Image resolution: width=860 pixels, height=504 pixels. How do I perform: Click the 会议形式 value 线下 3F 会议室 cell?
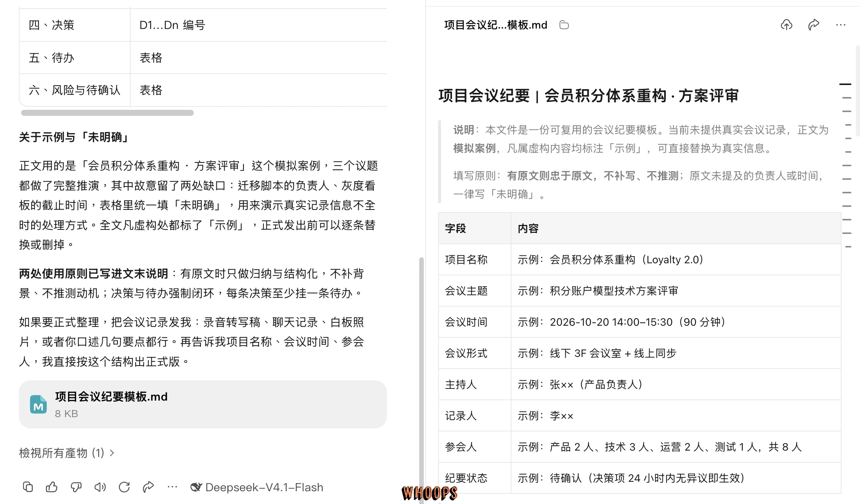[x=676, y=353]
